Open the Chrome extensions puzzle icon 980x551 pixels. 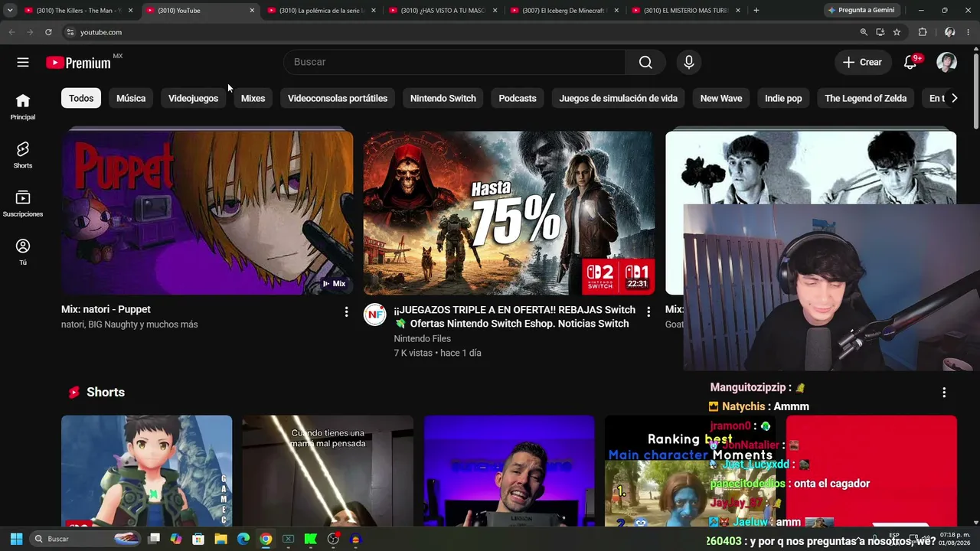pos(923,32)
